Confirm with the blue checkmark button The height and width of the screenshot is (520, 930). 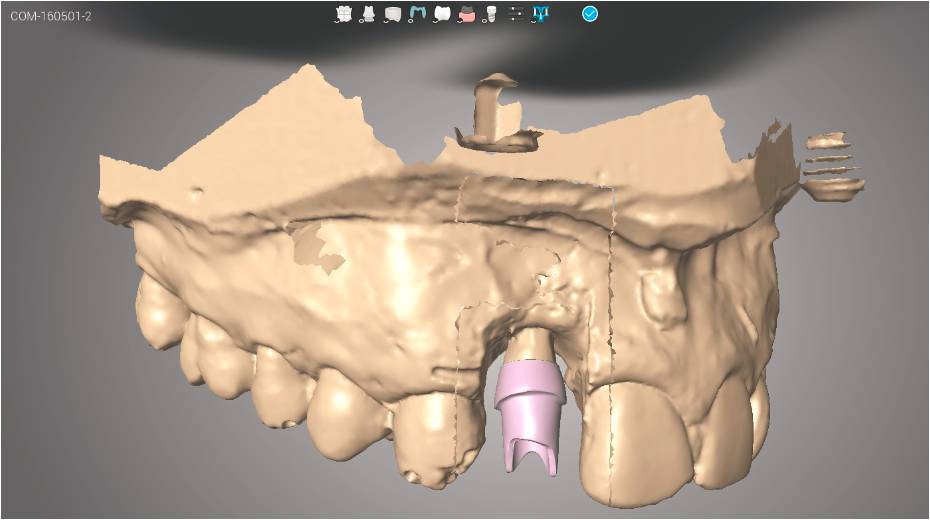pos(590,14)
